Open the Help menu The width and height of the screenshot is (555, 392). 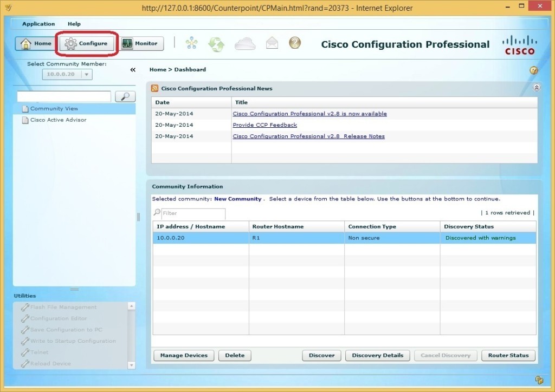coord(74,24)
